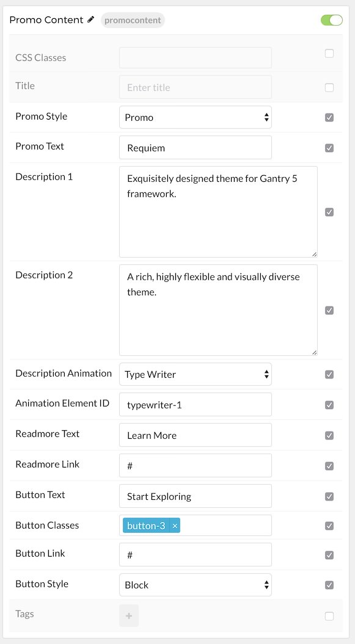
Task: Click the plus icon to add Tags
Action: click(128, 616)
